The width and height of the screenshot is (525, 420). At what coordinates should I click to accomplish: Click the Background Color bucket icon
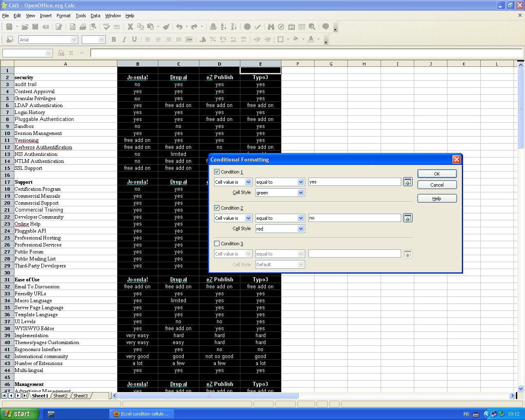point(295,39)
